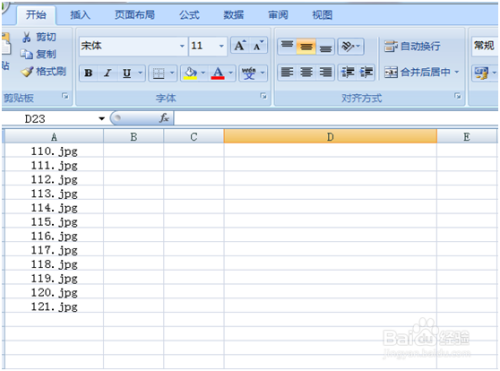Expand the Name Box D23 dropdown arrow
Viewport: 500px width, 371px height.
(x=102, y=118)
